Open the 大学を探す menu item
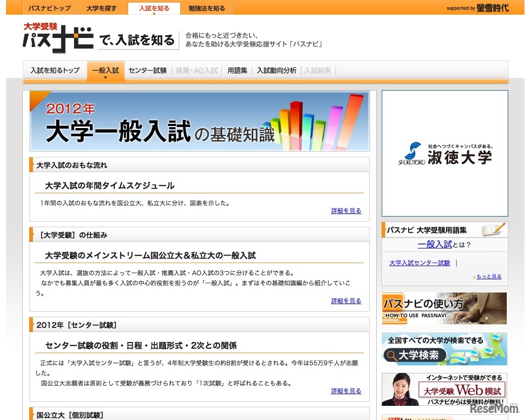Image resolution: width=526 pixels, height=420 pixels. [x=101, y=8]
